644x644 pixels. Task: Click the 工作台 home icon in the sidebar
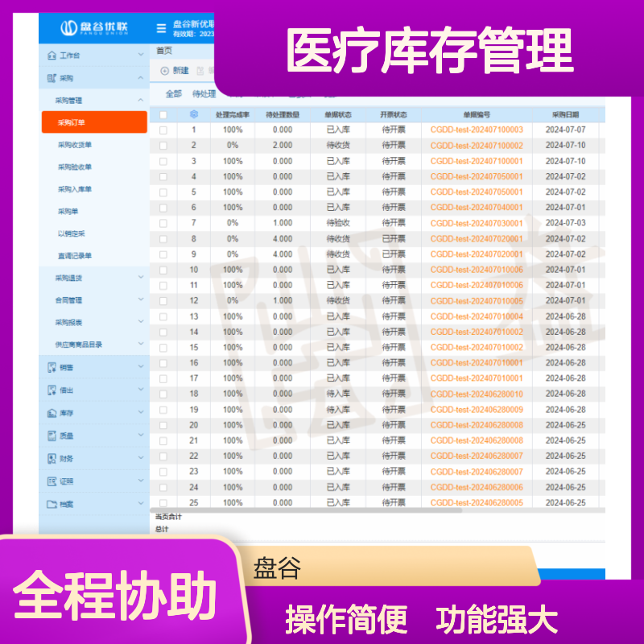click(52, 56)
